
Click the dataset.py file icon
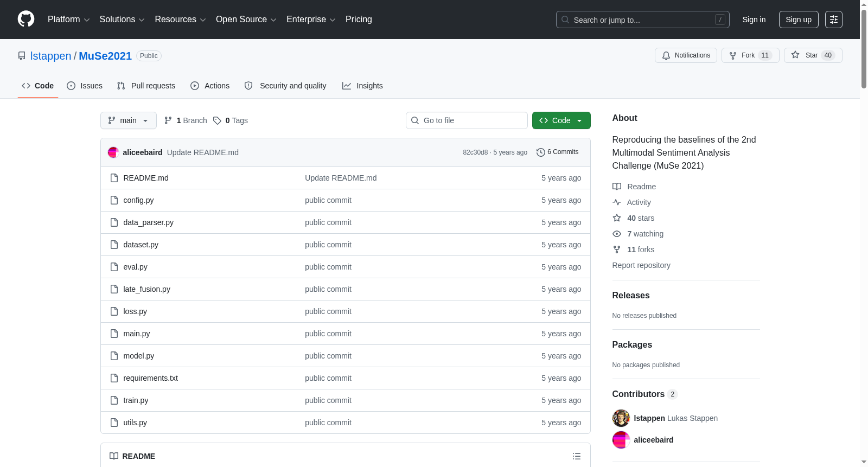(x=114, y=245)
